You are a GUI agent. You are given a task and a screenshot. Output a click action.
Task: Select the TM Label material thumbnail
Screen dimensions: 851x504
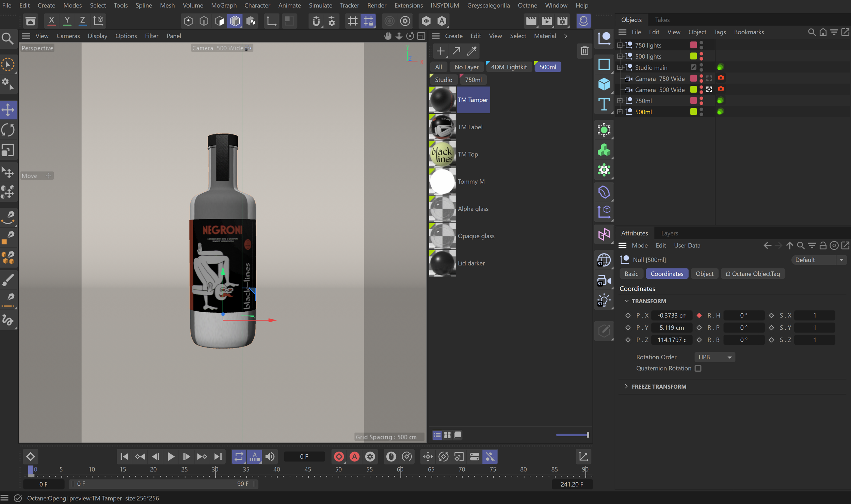442,127
